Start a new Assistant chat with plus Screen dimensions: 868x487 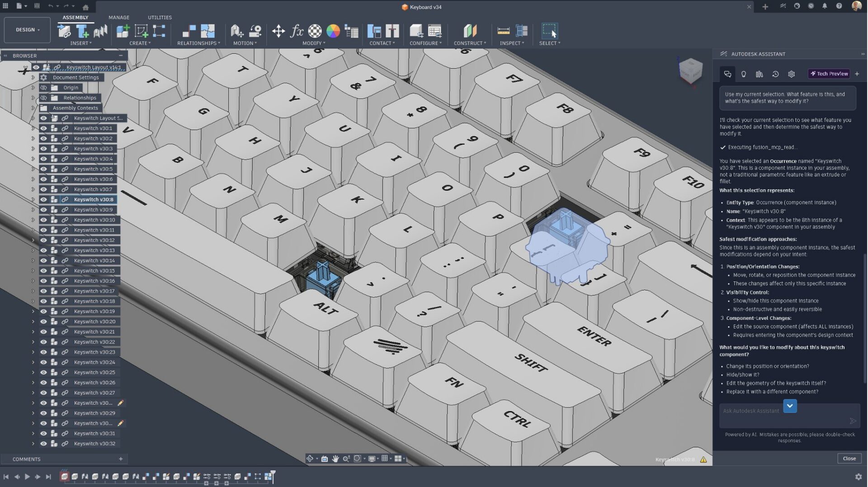857,74
